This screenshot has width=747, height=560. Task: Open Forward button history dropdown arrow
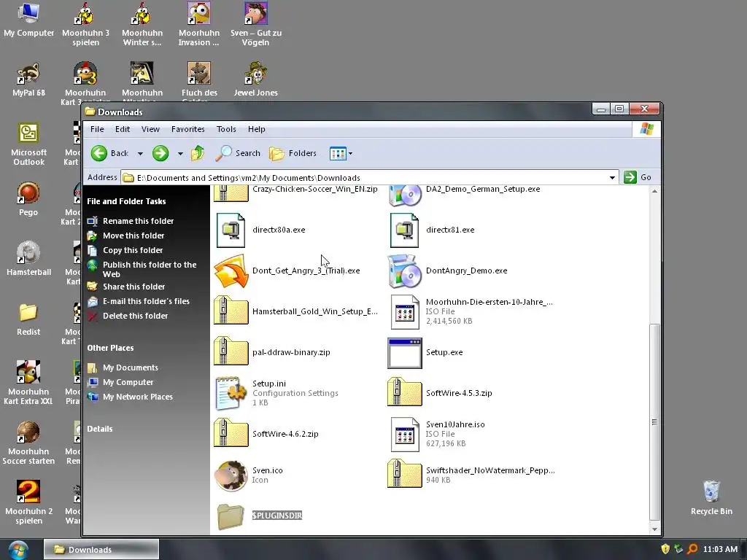pyautogui.click(x=180, y=154)
